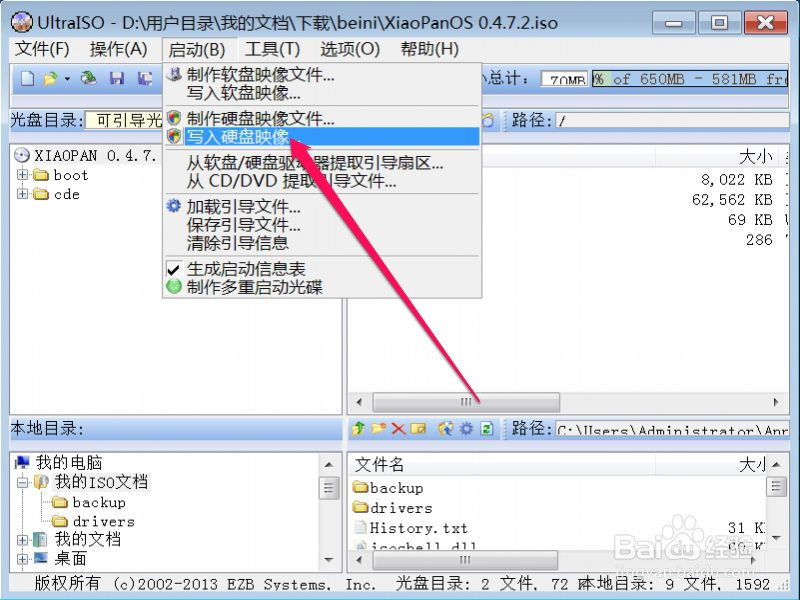Select the drivers folder in local tree
The width and height of the screenshot is (800, 600).
point(104,521)
